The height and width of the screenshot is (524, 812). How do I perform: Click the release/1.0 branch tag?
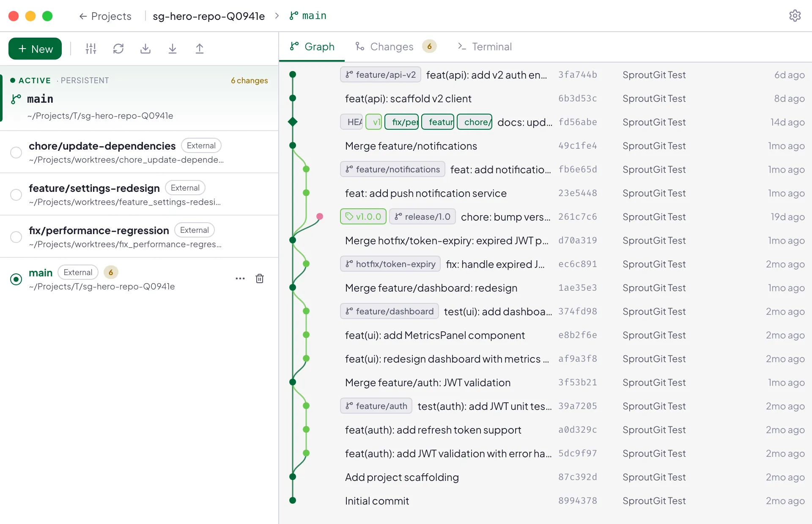coord(422,216)
